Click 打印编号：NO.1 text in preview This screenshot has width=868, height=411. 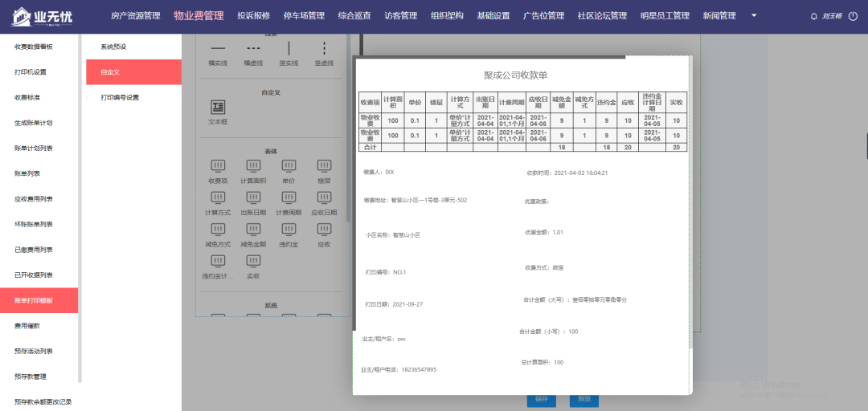(x=386, y=272)
